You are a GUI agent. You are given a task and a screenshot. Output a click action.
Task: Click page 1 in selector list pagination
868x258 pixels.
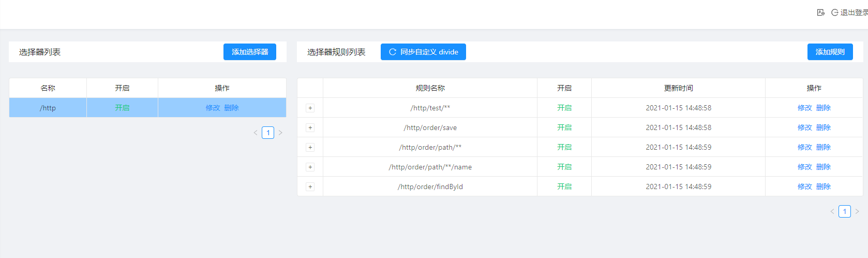(268, 133)
